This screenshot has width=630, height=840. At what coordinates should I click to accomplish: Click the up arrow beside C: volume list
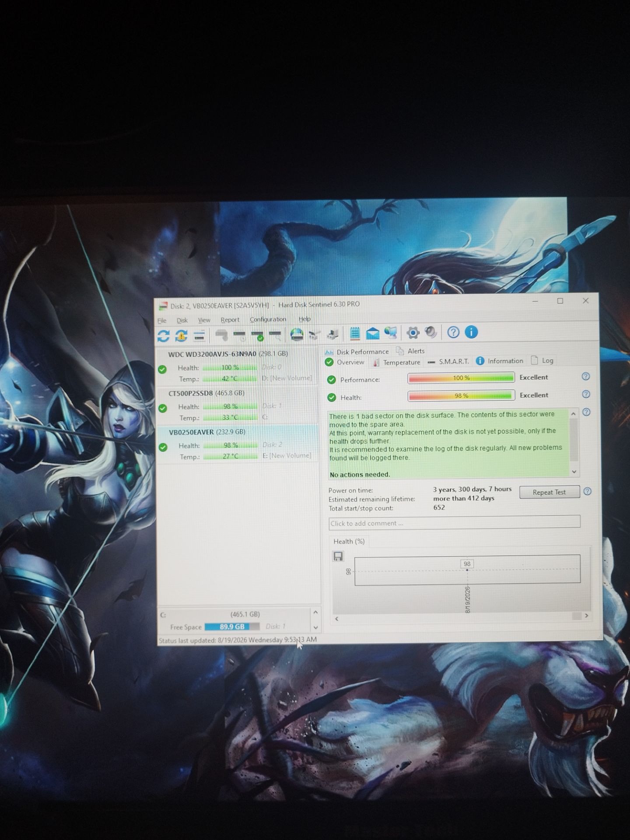pos(315,612)
